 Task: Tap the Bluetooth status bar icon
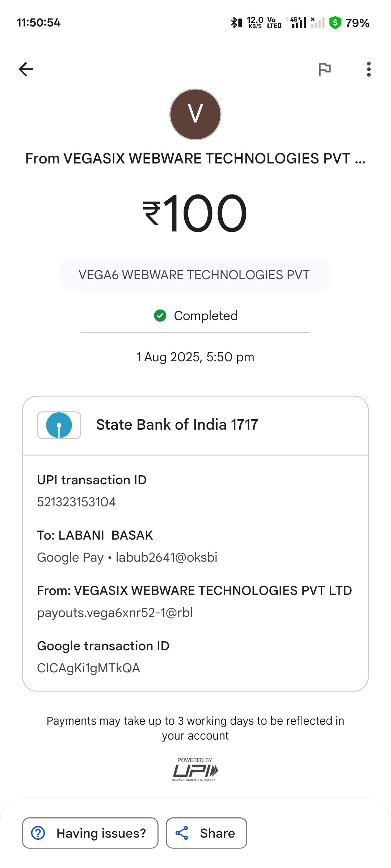tap(236, 23)
